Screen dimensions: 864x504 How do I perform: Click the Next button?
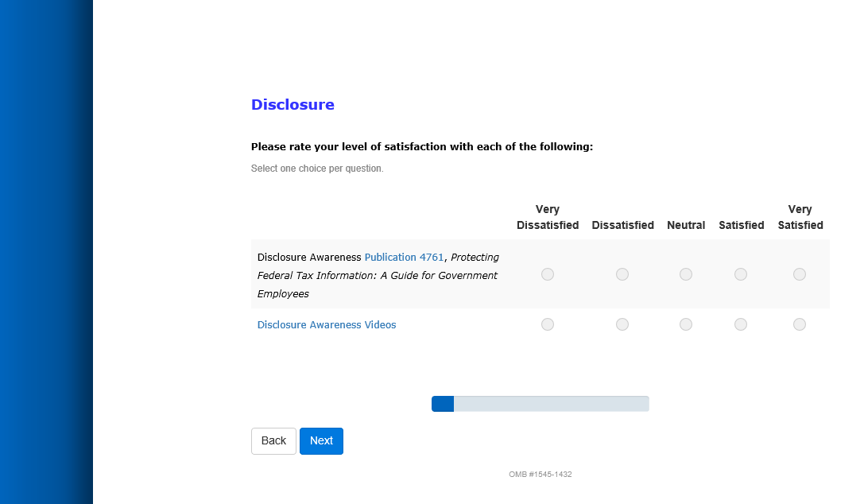[321, 441]
